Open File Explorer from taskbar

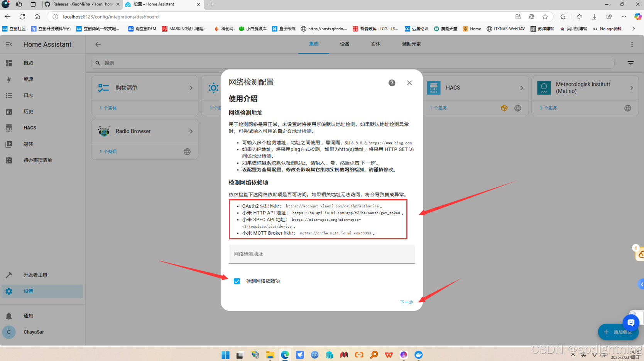(270, 355)
